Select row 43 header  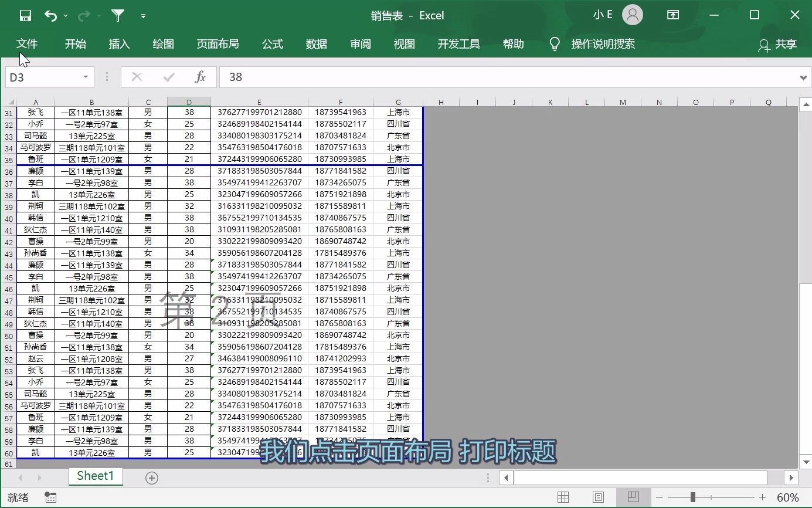[x=8, y=253]
